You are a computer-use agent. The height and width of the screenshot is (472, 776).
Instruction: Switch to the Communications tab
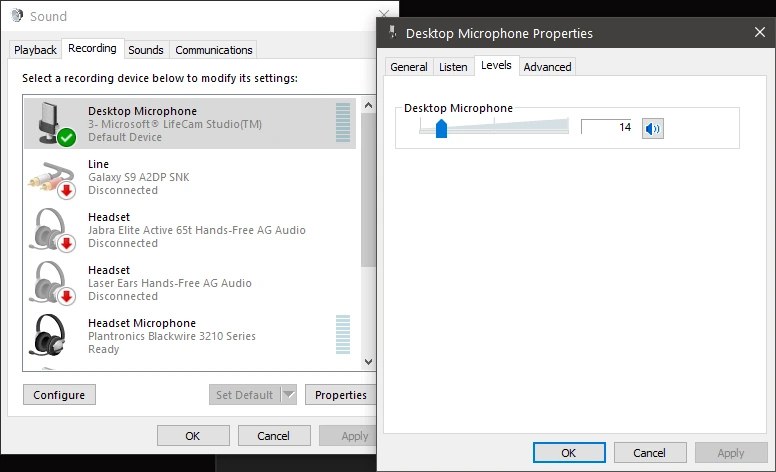point(214,50)
